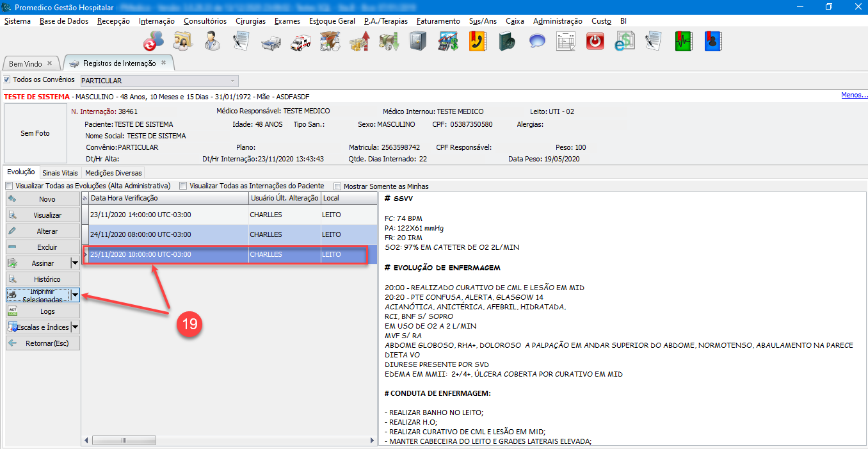Click the Menos... link

click(854, 95)
